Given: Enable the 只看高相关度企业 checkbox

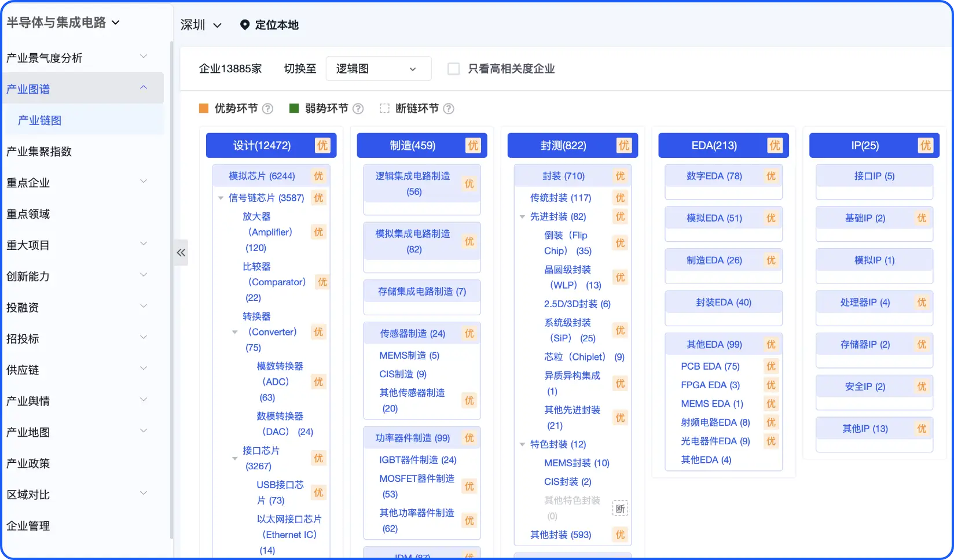Looking at the screenshot, I should click(x=454, y=69).
